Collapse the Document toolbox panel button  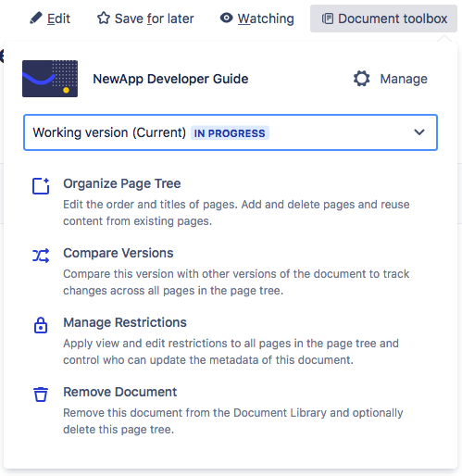(383, 19)
